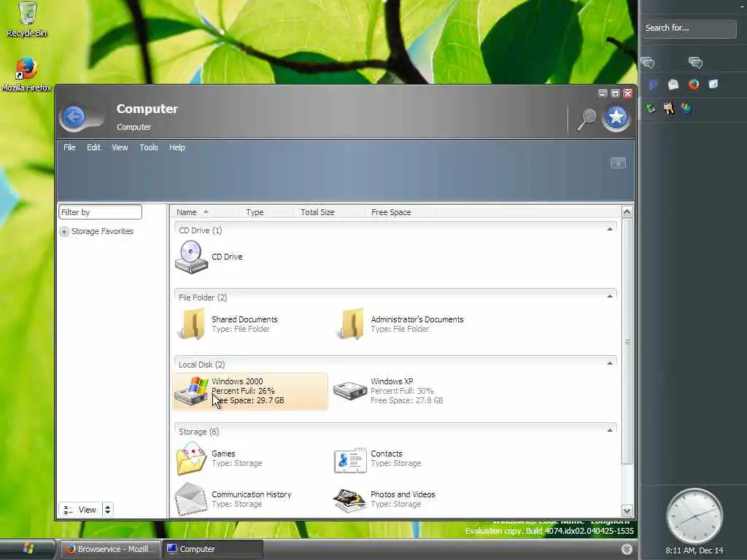Image resolution: width=747 pixels, height=560 pixels.
Task: Click the blue icon beside the envelope
Action: pos(653,85)
